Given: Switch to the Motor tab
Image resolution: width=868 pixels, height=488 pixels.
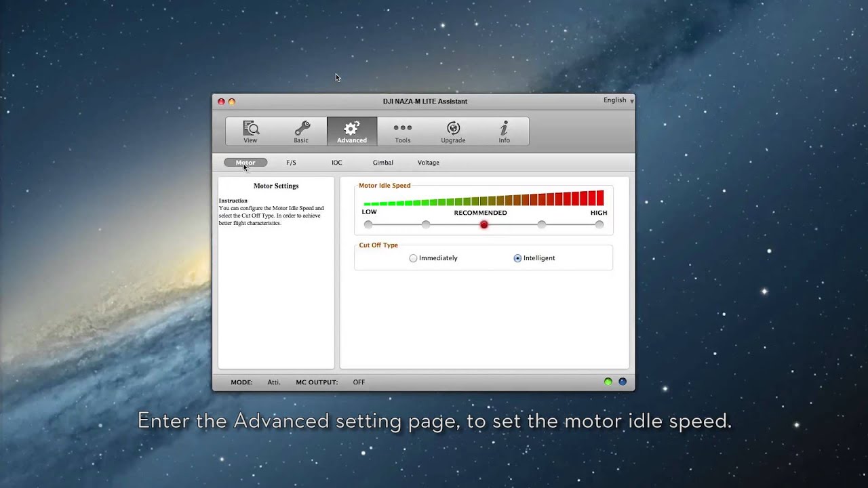Looking at the screenshot, I should pos(245,163).
